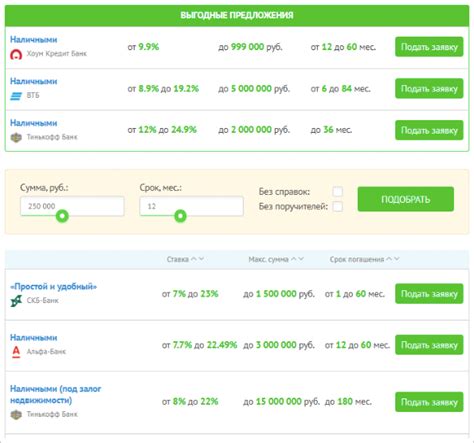Image resolution: width=474 pixels, height=443 pixels.
Task: Click amount до 2 000 000 руб.
Action: tap(254, 130)
